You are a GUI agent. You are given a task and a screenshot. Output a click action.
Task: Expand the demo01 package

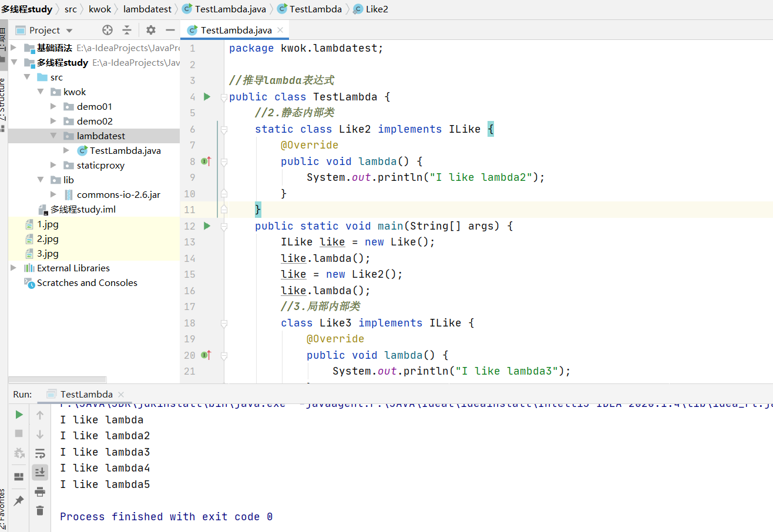[x=53, y=106]
